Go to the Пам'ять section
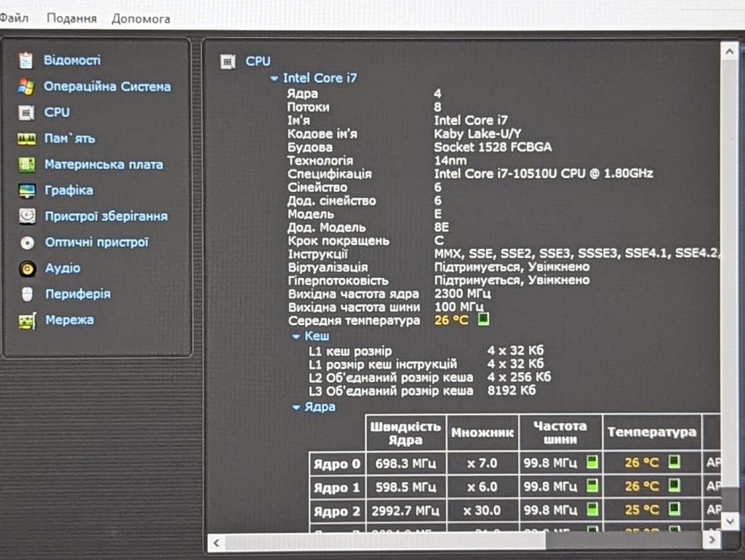The width and height of the screenshot is (745, 560). 70,138
